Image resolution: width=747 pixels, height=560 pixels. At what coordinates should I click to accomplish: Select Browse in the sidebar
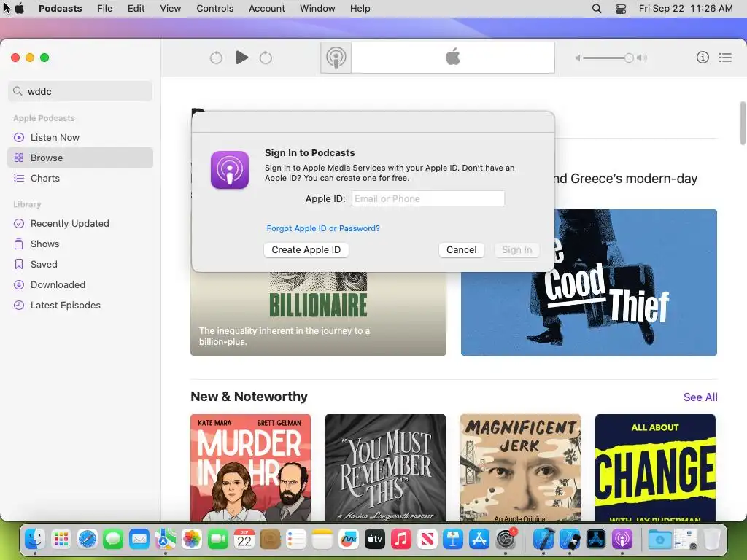80,157
